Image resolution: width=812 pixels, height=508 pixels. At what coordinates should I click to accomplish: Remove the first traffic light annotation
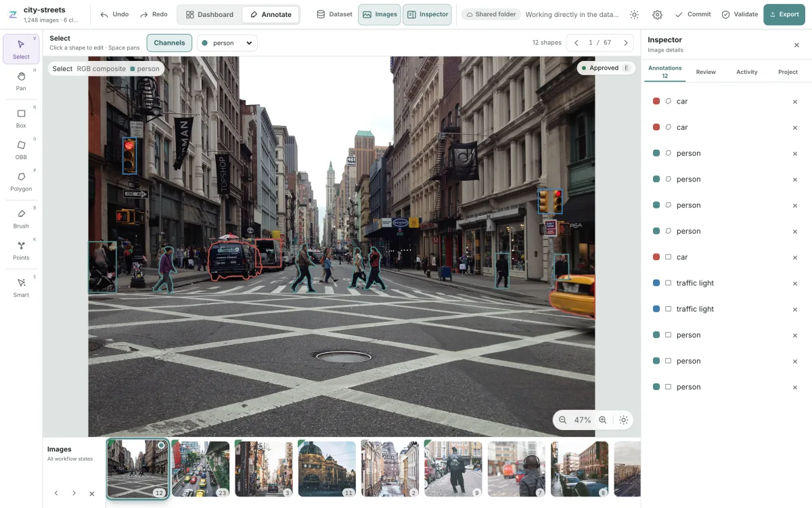click(795, 283)
